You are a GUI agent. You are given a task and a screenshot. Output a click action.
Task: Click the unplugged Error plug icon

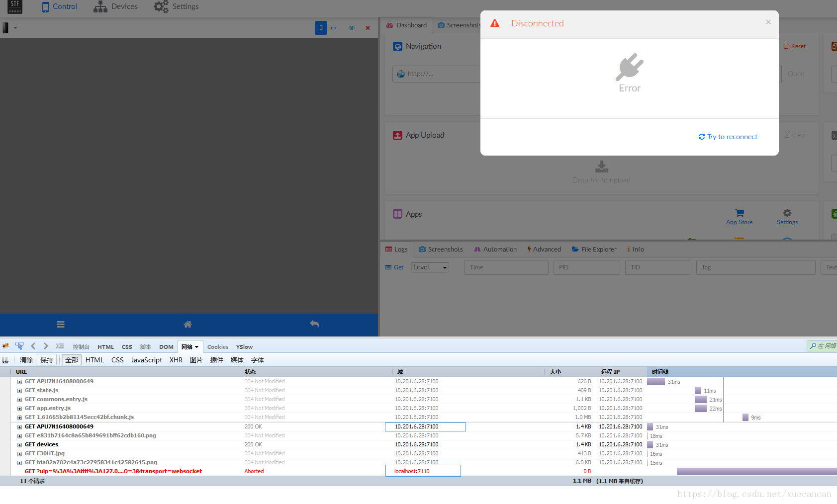click(x=629, y=67)
